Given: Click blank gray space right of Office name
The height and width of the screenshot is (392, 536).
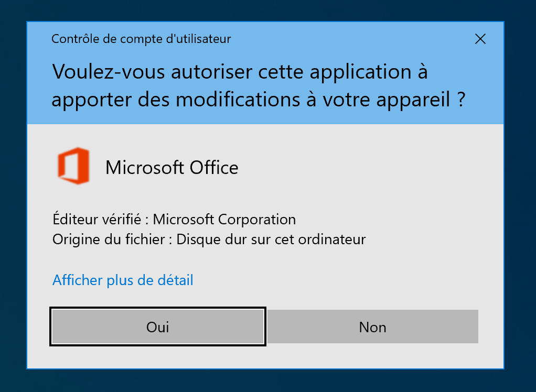Looking at the screenshot, I should pos(367,168).
